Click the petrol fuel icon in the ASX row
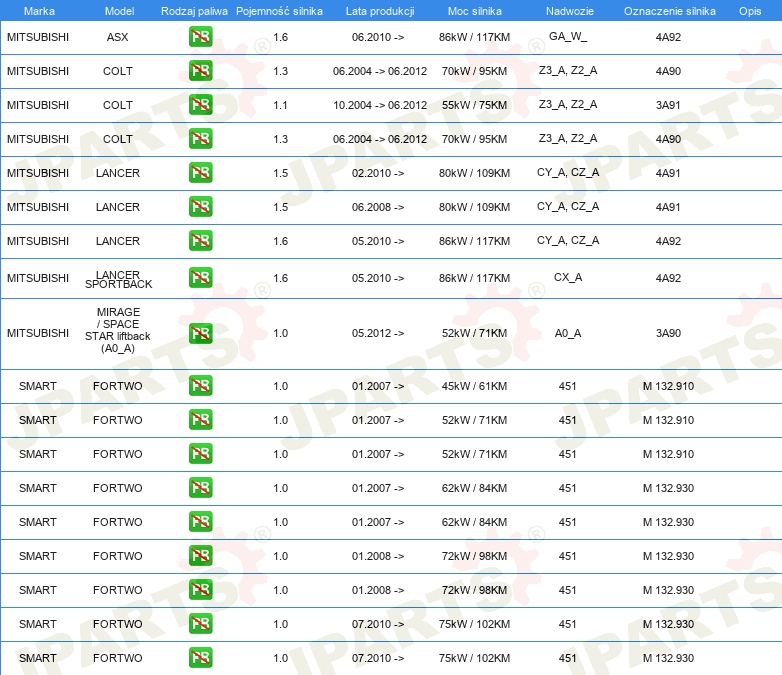The image size is (782, 675). coord(200,37)
